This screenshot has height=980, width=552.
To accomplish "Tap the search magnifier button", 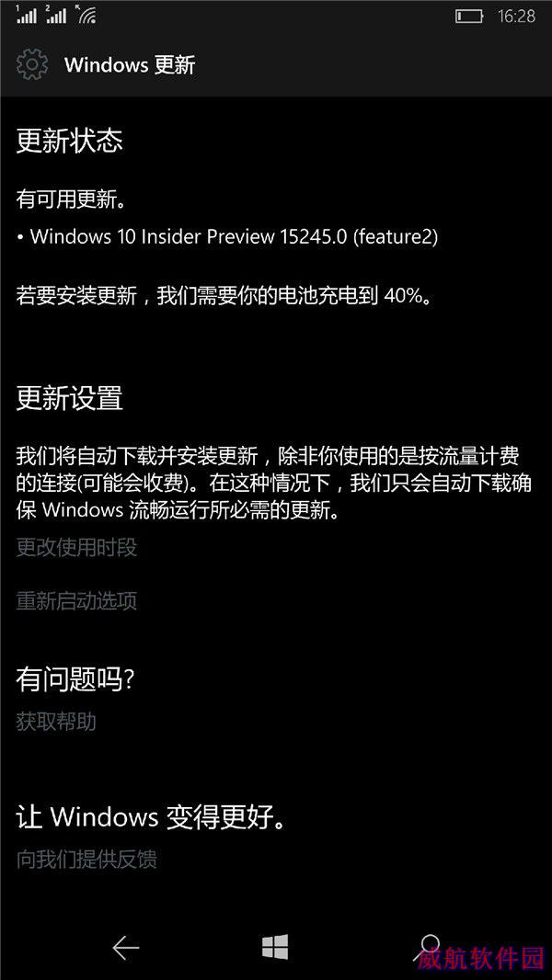I will 428,946.
